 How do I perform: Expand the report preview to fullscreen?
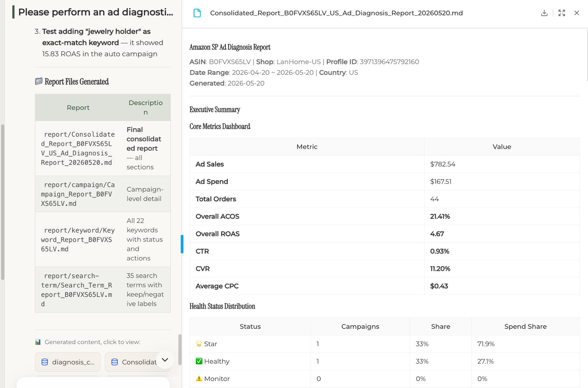tap(562, 13)
